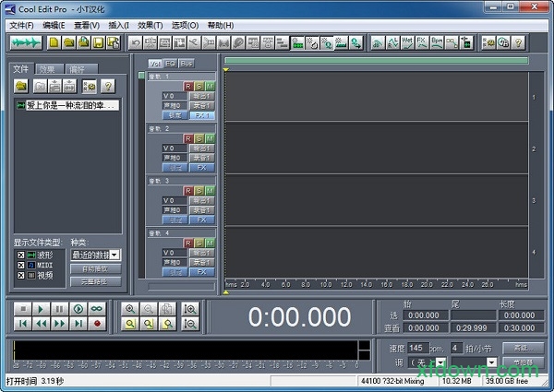The image size is (554, 392).
Task: Click the FX envelope toolbar icon
Action: coord(422,43)
